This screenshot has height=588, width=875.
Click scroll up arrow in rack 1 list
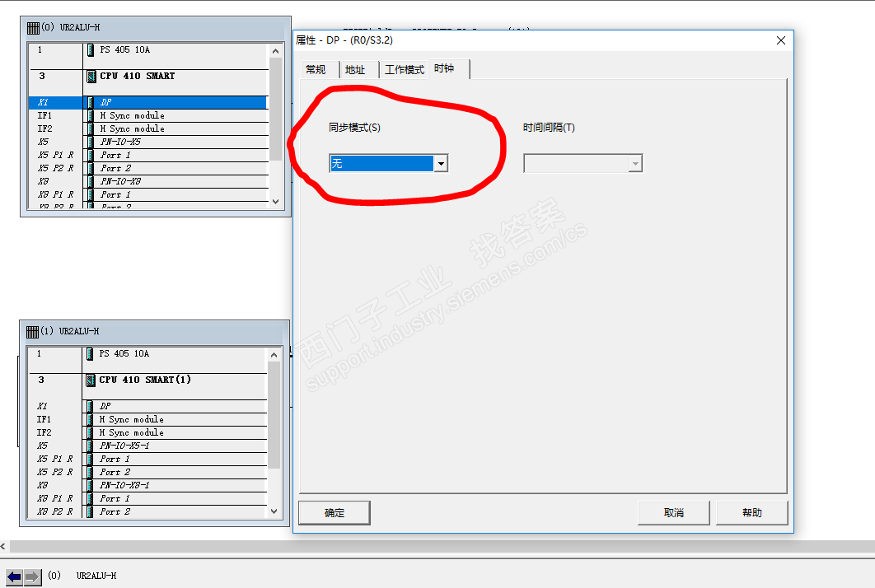click(x=274, y=355)
